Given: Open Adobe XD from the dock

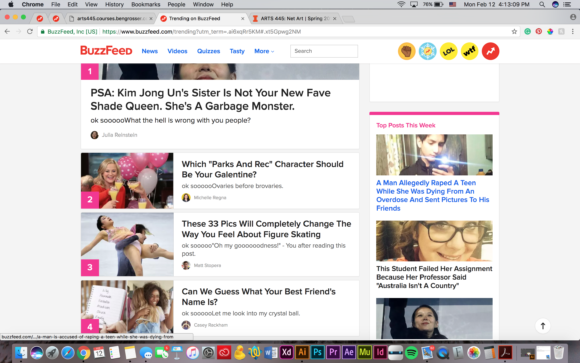Looking at the screenshot, I should click(x=286, y=352).
